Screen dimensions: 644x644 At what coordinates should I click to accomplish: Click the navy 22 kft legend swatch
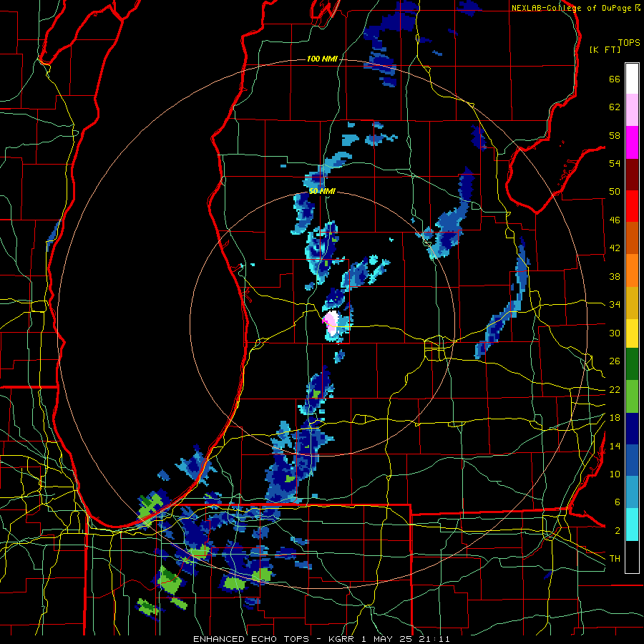632,429
